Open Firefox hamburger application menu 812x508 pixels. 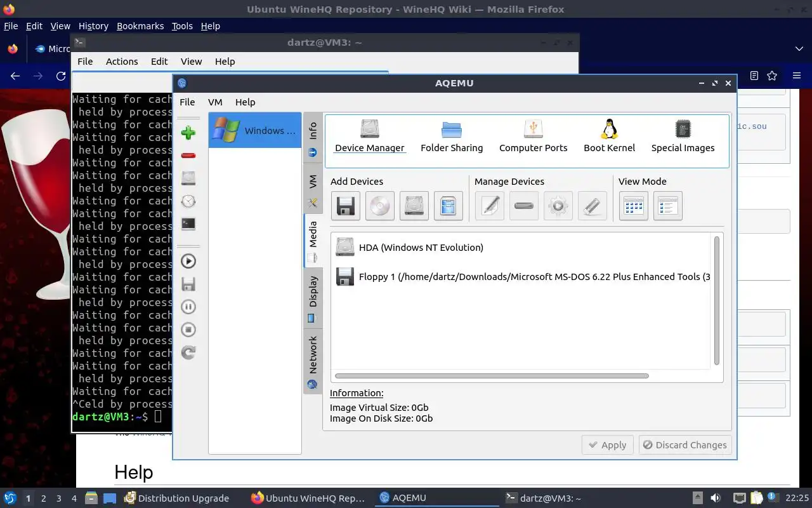[x=797, y=76]
